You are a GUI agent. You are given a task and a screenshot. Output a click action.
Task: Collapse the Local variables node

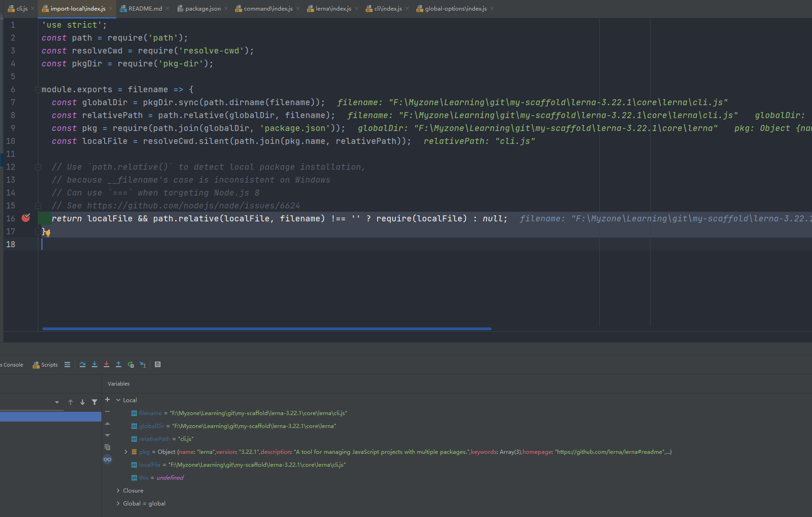(118, 400)
